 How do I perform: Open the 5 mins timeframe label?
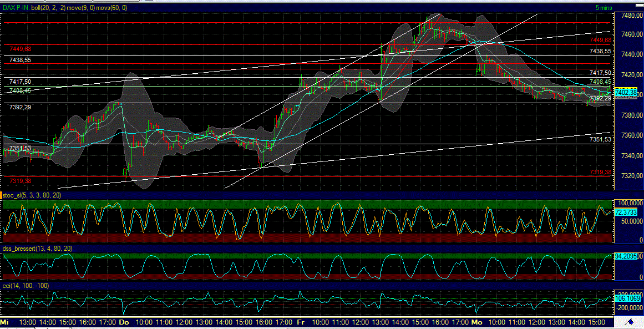[603, 8]
